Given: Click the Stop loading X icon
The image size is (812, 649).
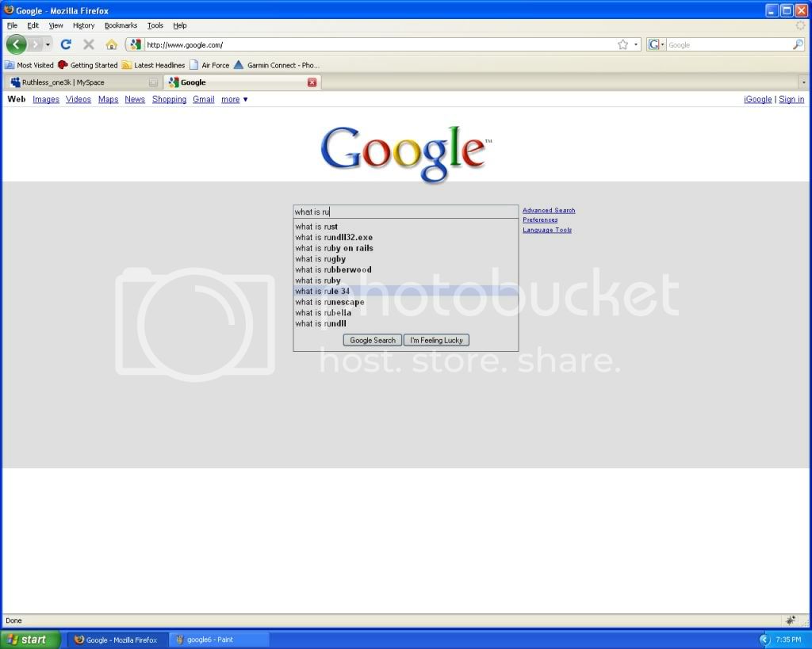Looking at the screenshot, I should click(89, 44).
